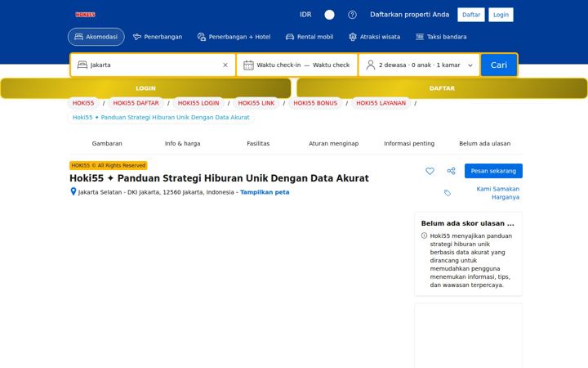Click the HOKI55 BONUS breadcrumb link
This screenshot has width=588, height=368.
(315, 103)
